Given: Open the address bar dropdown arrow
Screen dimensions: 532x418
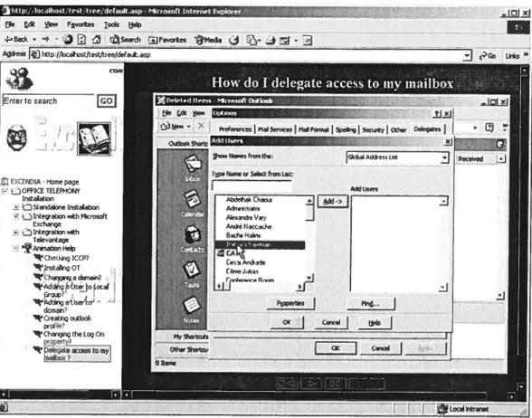Looking at the screenshot, I should pos(468,55).
